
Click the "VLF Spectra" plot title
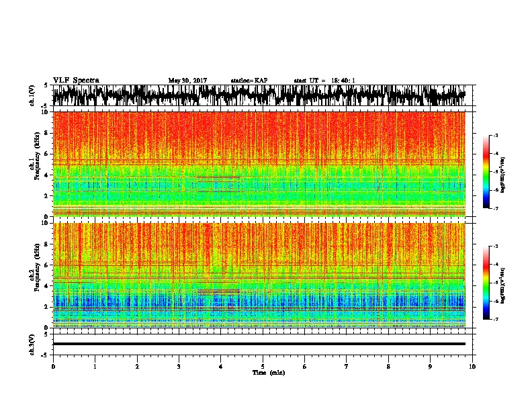(x=76, y=81)
